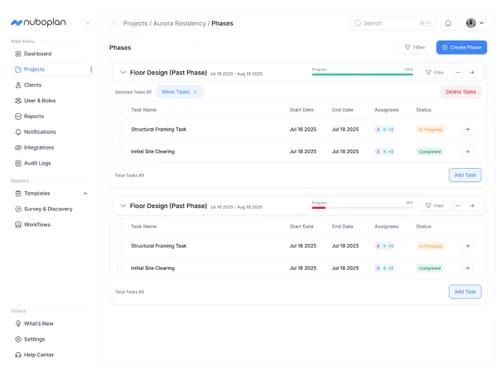Open second phase Structural Framing Task row arrow

pos(467,246)
